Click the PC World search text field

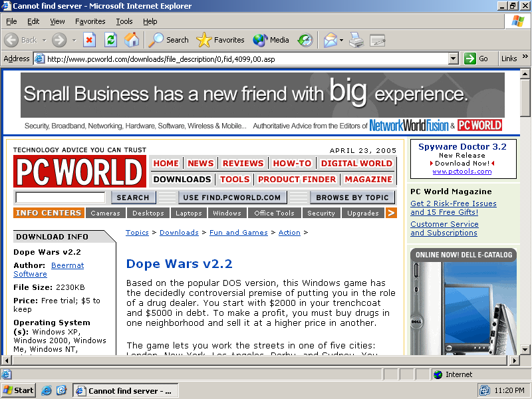pos(61,197)
